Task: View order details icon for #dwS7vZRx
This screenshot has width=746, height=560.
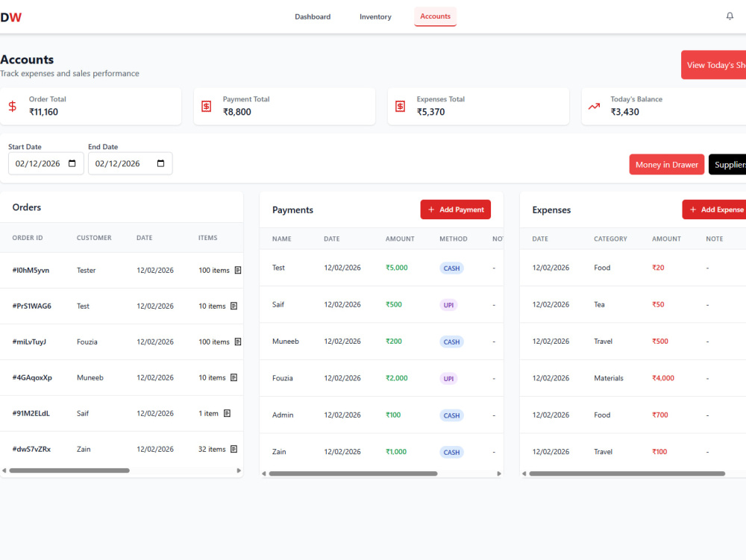Action: [233, 449]
